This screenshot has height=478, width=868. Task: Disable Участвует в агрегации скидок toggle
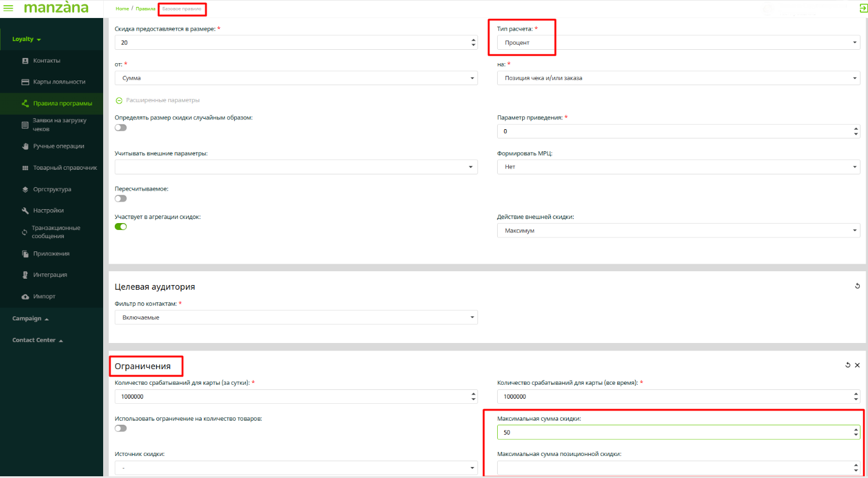[121, 227]
